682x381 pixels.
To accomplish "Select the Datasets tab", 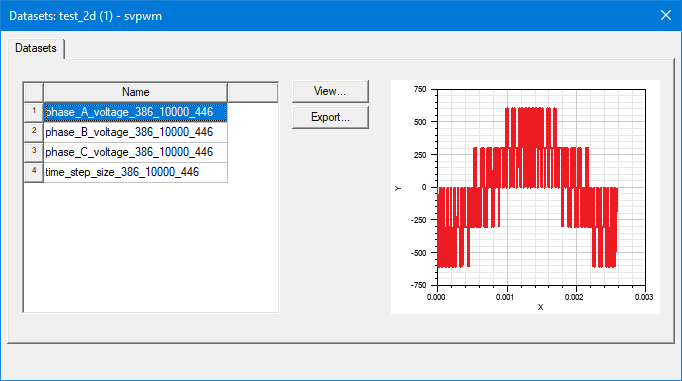I will tap(36, 48).
